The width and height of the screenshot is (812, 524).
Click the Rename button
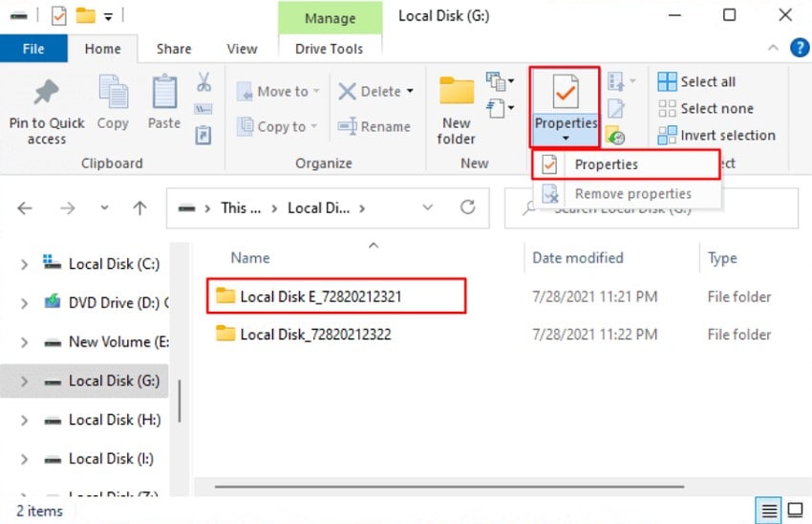click(374, 126)
